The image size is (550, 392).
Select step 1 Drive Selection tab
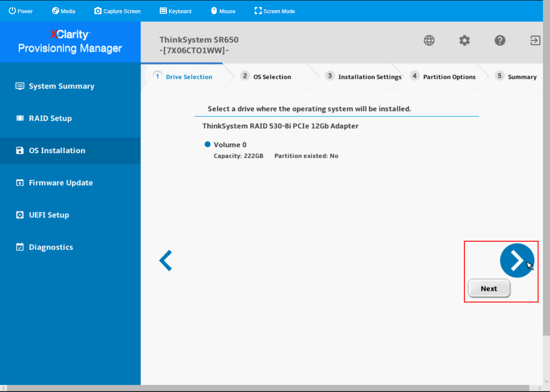pyautogui.click(x=183, y=76)
